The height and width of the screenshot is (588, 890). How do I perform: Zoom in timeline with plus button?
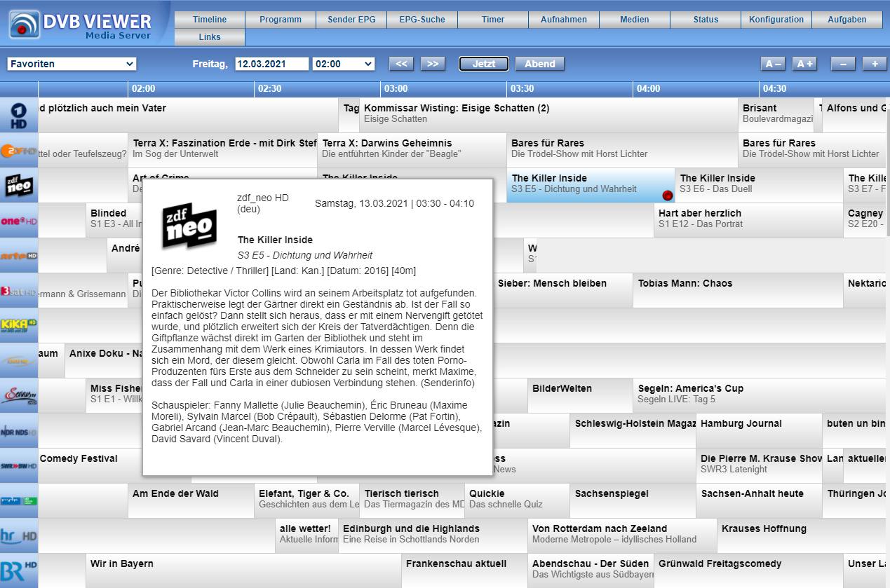875,64
